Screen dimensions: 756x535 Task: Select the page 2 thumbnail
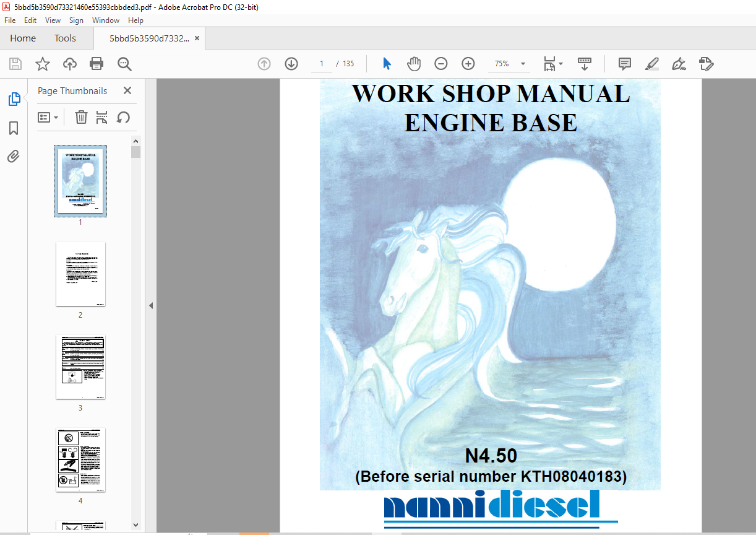point(80,274)
